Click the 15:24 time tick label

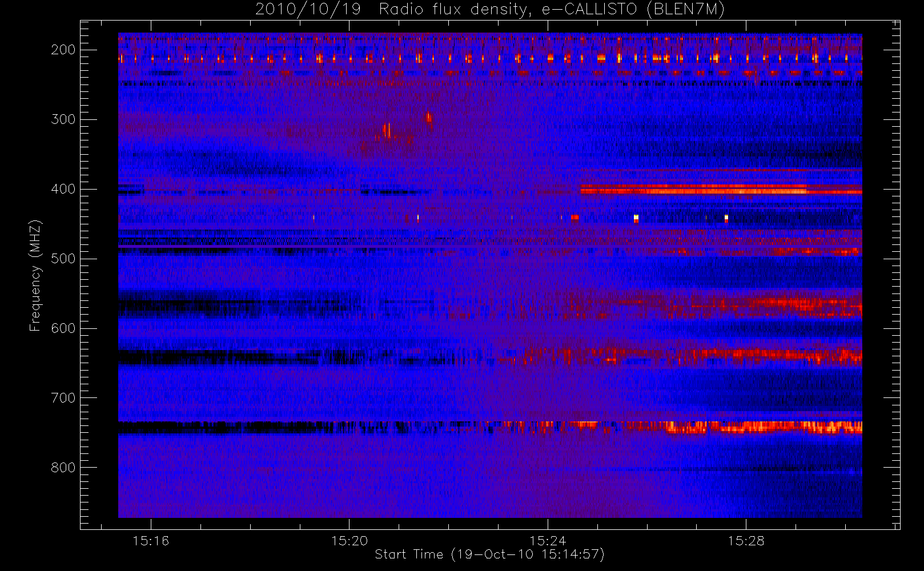click(x=547, y=541)
